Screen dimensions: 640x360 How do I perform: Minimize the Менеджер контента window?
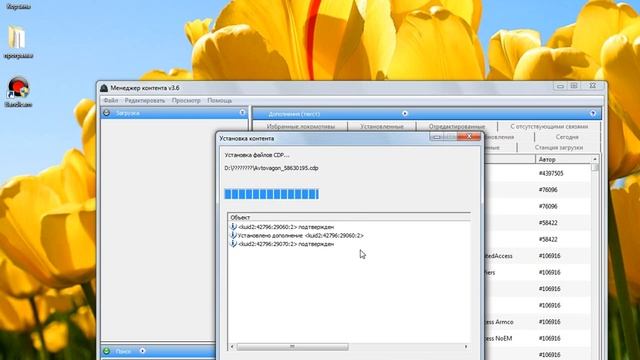[560, 86]
